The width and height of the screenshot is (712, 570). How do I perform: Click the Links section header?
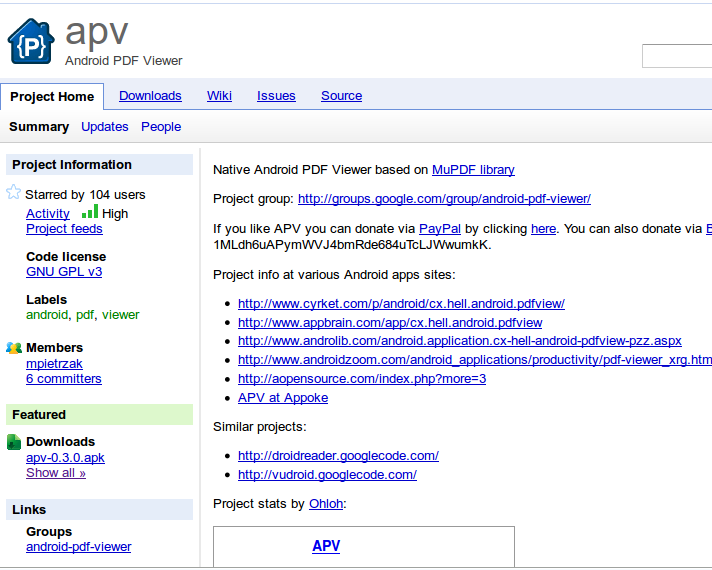[x=99, y=510]
